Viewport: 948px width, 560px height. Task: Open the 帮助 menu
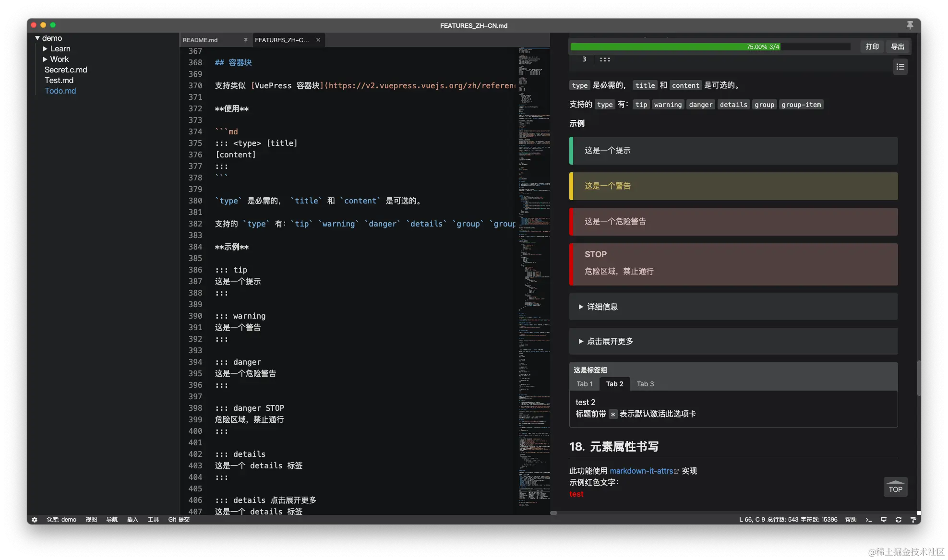[851, 519]
